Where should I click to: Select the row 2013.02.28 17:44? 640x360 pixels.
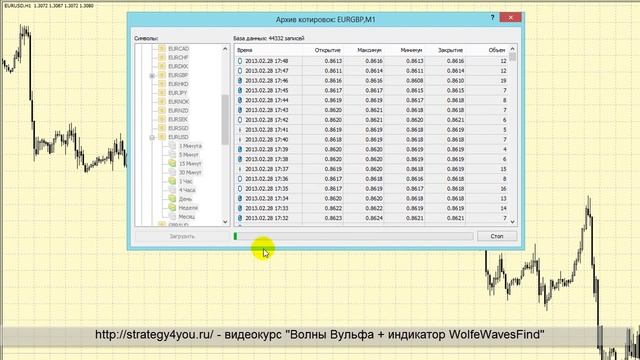tap(372, 100)
